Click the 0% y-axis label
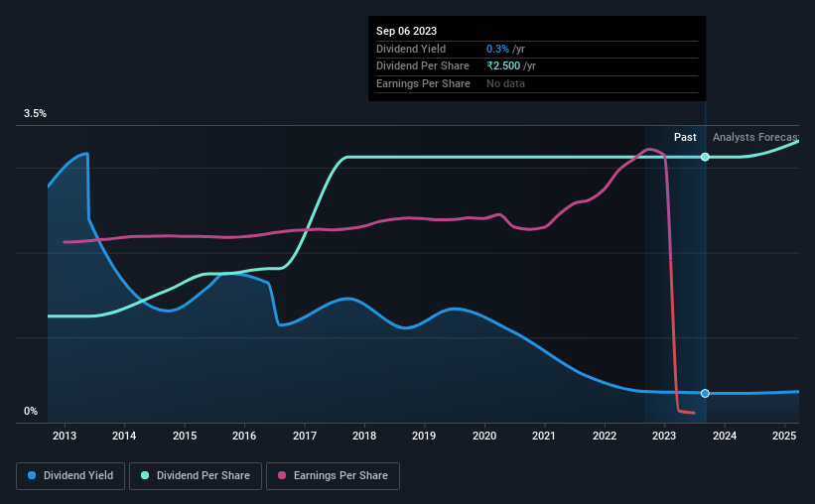This screenshot has height=504, width=815. click(x=31, y=411)
